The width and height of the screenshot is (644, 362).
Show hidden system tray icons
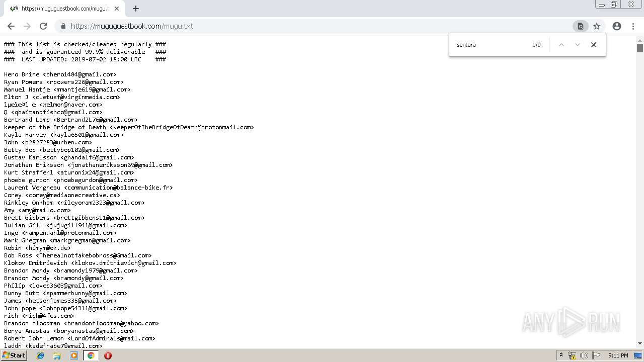561,355
